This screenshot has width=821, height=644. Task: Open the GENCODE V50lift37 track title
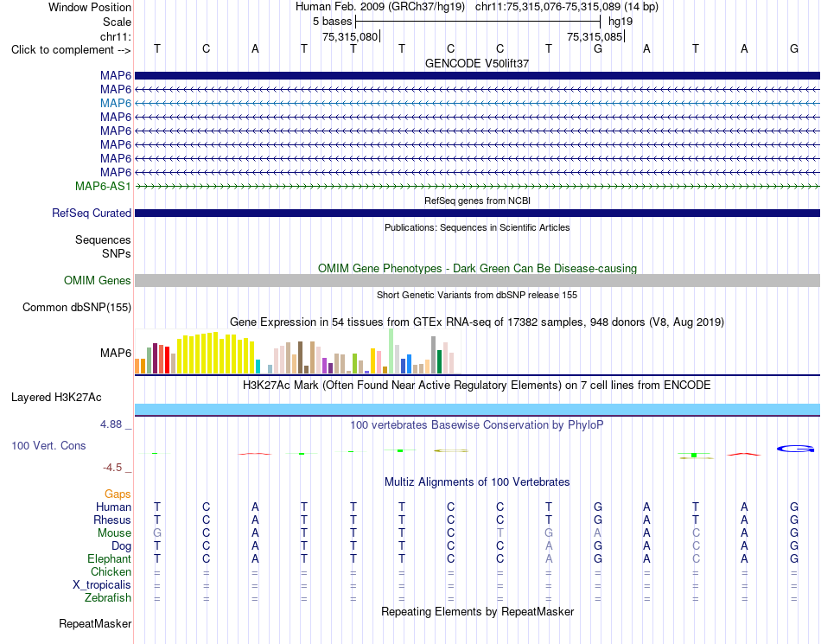click(477, 63)
